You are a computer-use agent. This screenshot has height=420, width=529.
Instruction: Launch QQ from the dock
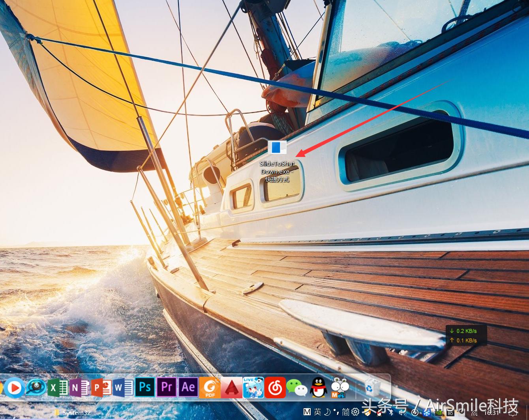pyautogui.click(x=319, y=388)
